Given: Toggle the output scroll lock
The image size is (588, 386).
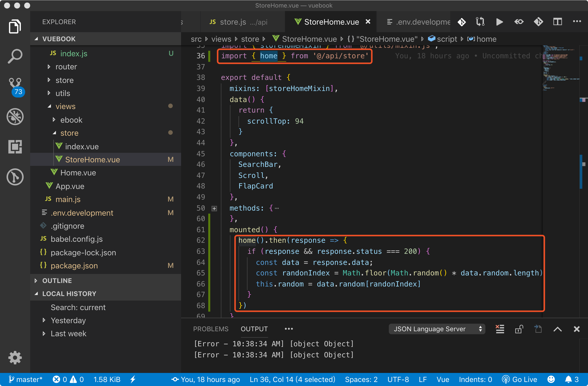Looking at the screenshot, I should [x=519, y=329].
